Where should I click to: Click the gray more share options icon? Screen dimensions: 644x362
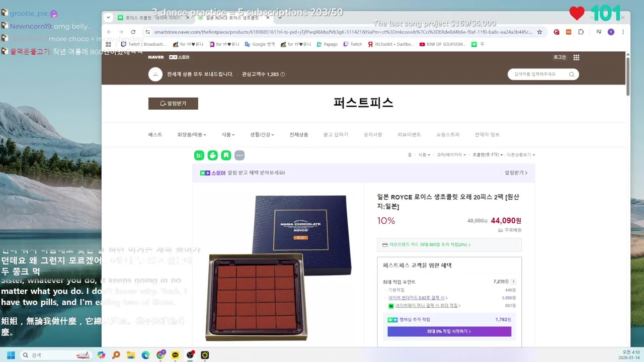[239, 155]
